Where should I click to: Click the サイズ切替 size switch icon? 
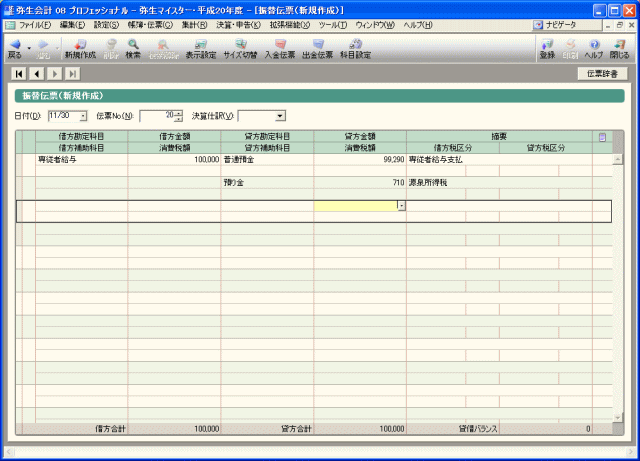(240, 45)
